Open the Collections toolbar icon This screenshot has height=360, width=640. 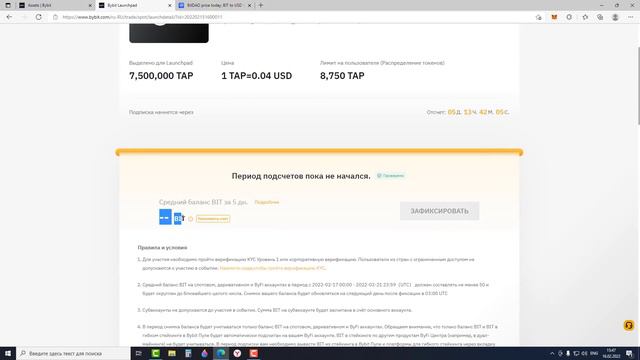[600, 17]
